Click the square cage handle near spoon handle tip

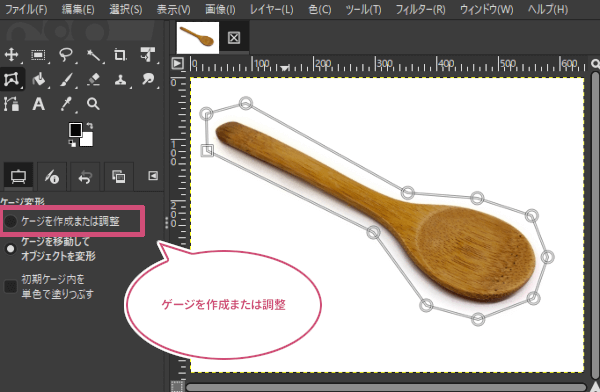(207, 150)
